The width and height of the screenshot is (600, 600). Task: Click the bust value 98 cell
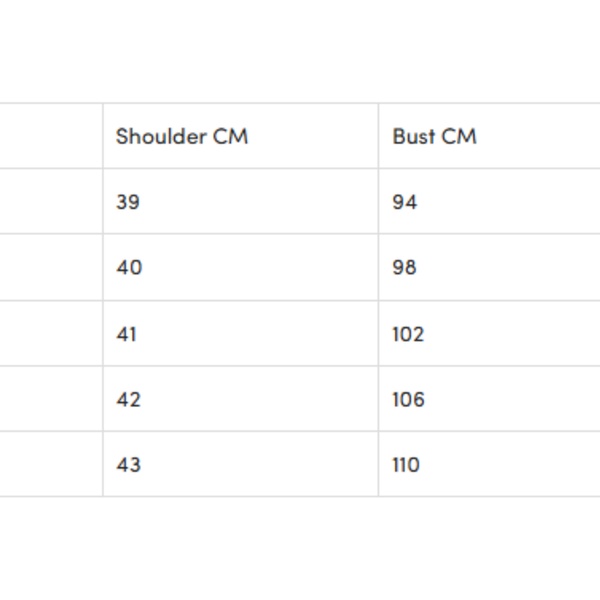[x=405, y=268]
